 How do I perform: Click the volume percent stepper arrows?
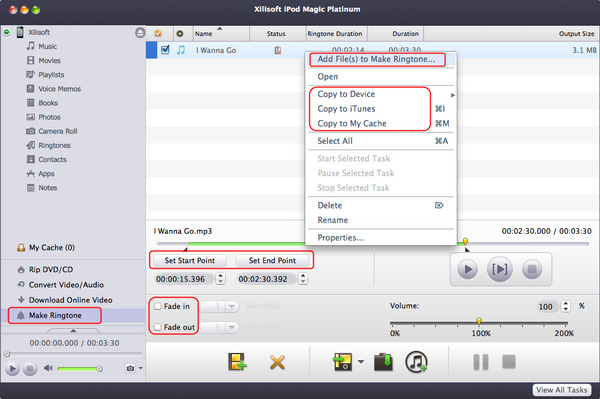click(566, 306)
